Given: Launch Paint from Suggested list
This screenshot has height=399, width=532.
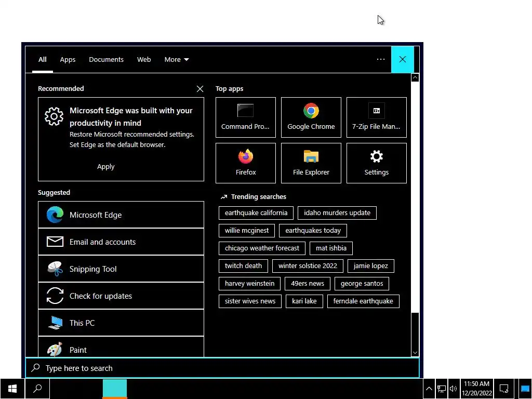Looking at the screenshot, I should coord(121,347).
